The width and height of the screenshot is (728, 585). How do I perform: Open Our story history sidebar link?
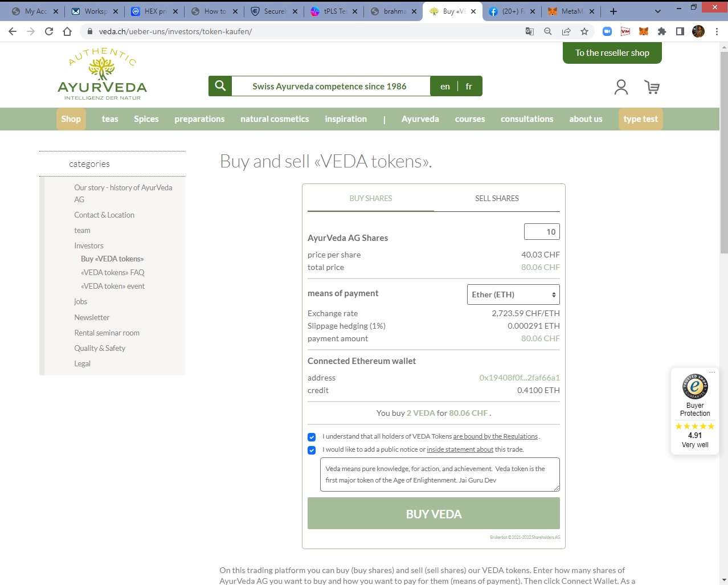tap(123, 194)
